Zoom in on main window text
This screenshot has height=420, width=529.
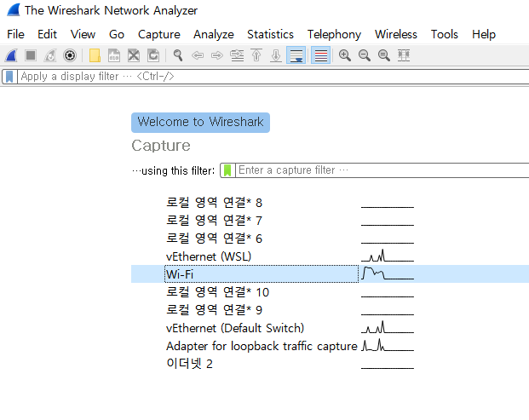tap(345, 55)
